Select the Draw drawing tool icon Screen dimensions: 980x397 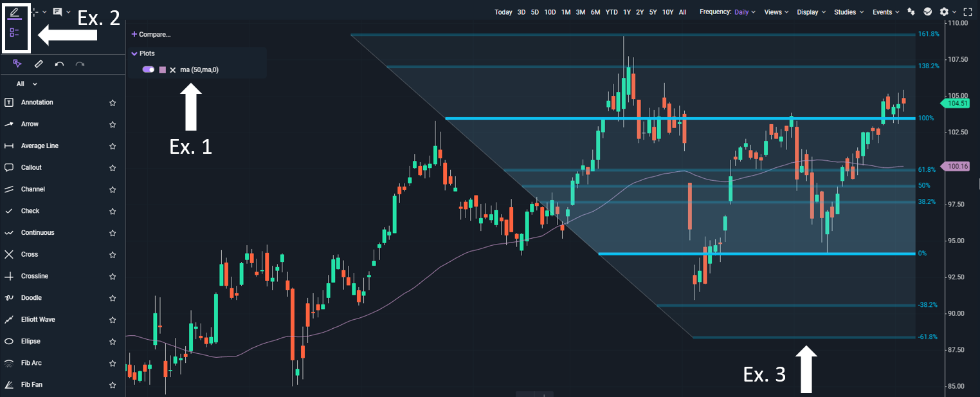coord(14,12)
